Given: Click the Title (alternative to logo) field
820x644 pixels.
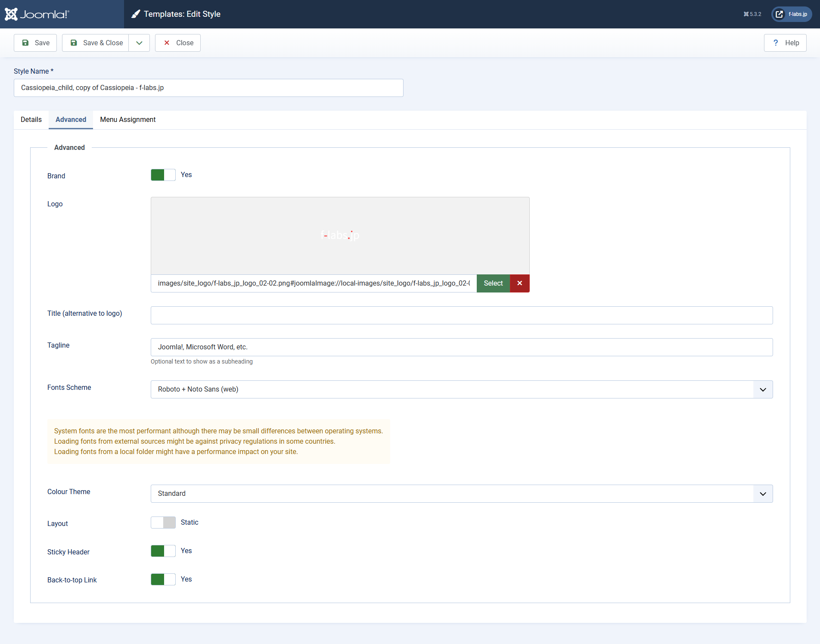Looking at the screenshot, I should (462, 315).
